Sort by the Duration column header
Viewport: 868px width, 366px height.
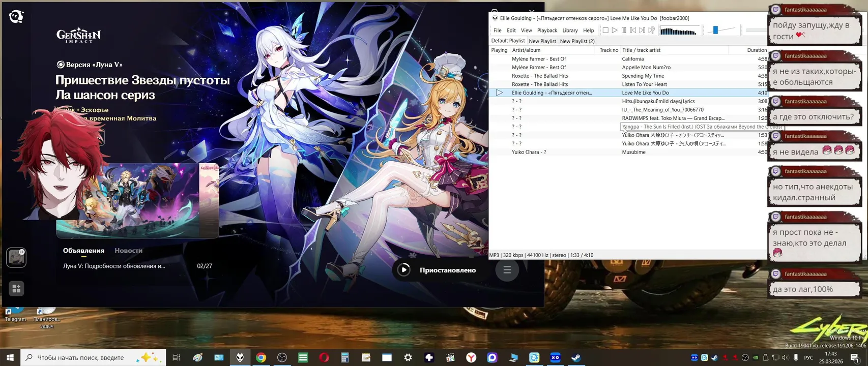coord(748,50)
